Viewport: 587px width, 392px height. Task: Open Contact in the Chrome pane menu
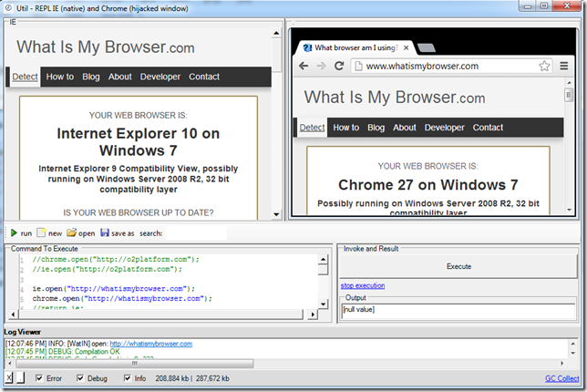488,128
